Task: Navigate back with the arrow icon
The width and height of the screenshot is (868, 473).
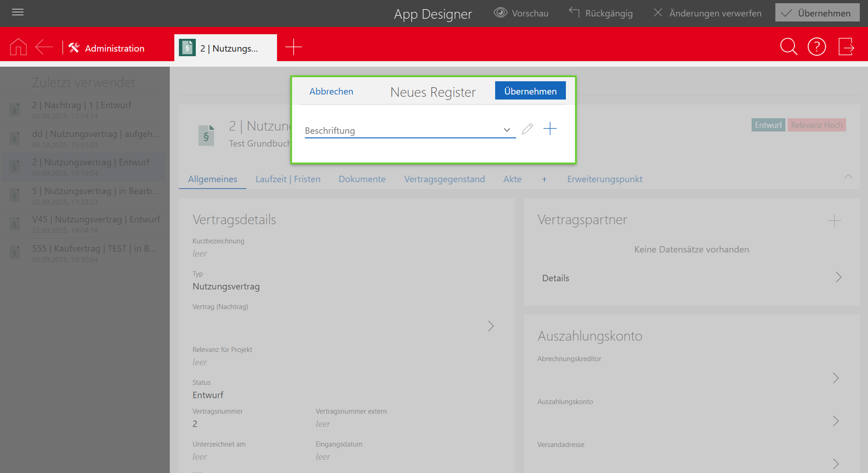Action: click(x=44, y=47)
